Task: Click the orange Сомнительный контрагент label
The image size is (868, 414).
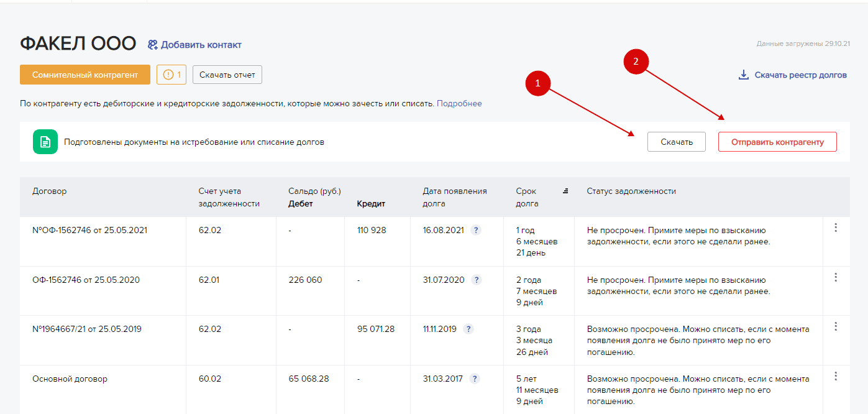Action: 85,75
